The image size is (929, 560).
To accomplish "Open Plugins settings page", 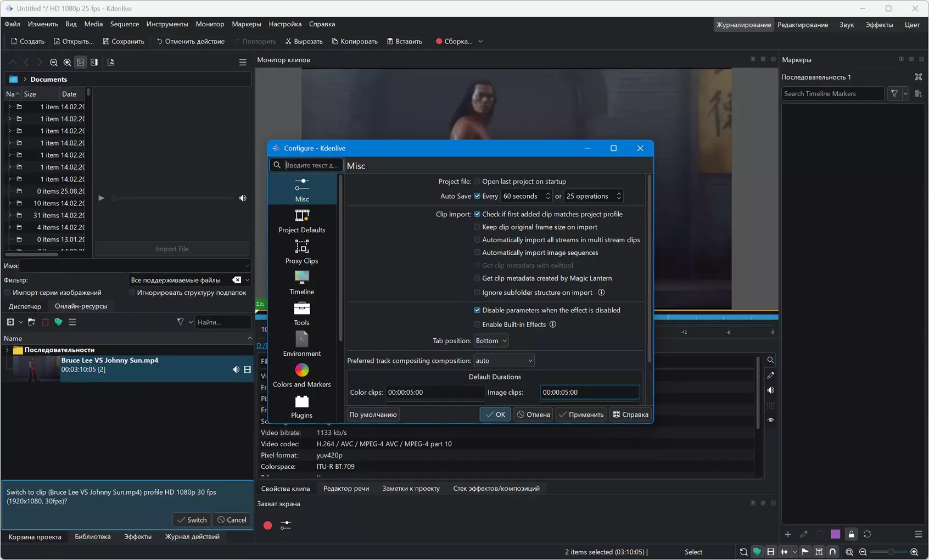I will point(302,406).
